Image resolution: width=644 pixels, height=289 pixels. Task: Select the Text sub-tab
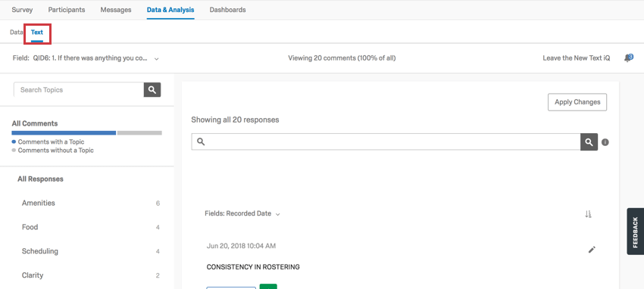click(37, 33)
